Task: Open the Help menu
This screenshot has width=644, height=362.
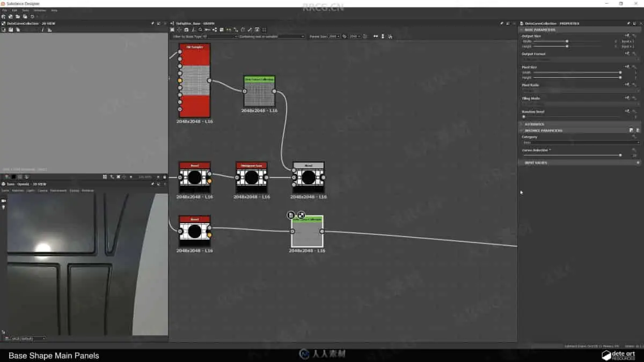Action: coord(54,10)
